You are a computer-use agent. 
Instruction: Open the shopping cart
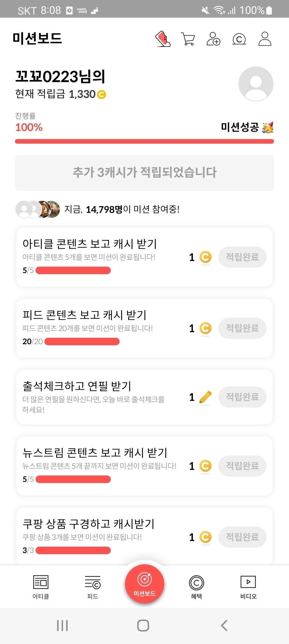coord(188,39)
